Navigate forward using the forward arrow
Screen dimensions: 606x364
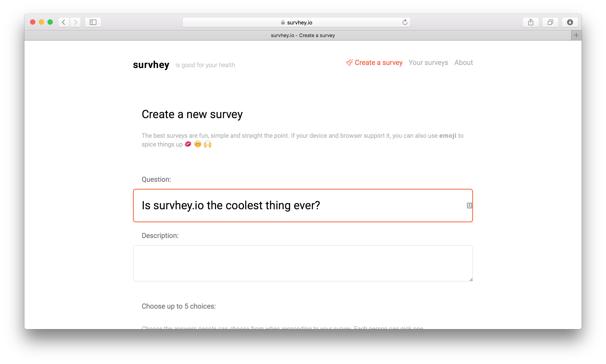tap(75, 22)
